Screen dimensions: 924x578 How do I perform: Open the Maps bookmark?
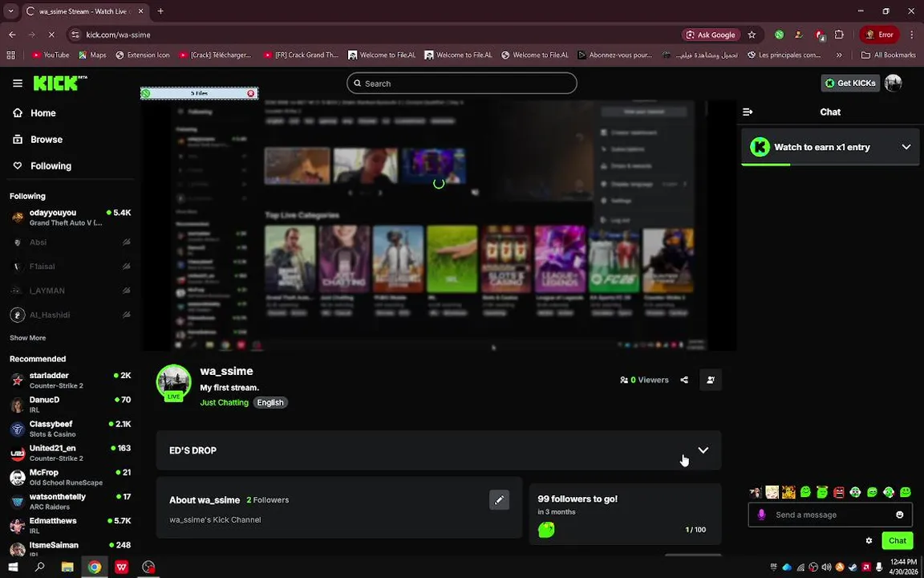tap(93, 55)
